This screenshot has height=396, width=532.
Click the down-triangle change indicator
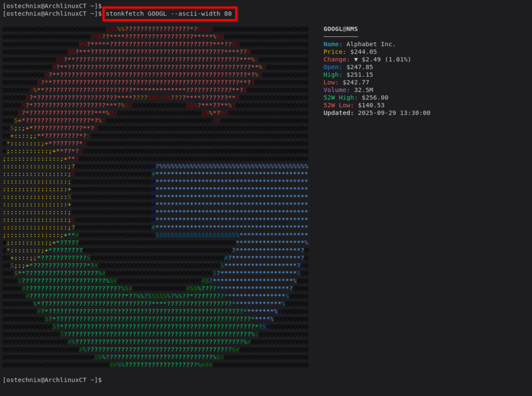pos(356,60)
